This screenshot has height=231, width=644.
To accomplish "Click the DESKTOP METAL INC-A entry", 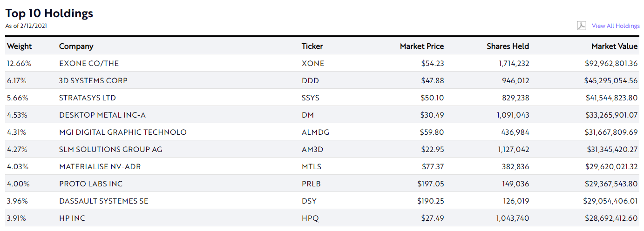I will (x=102, y=115).
